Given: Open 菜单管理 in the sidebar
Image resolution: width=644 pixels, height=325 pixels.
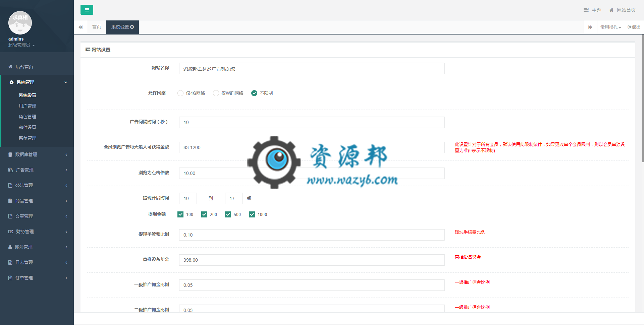Looking at the screenshot, I should [28, 138].
